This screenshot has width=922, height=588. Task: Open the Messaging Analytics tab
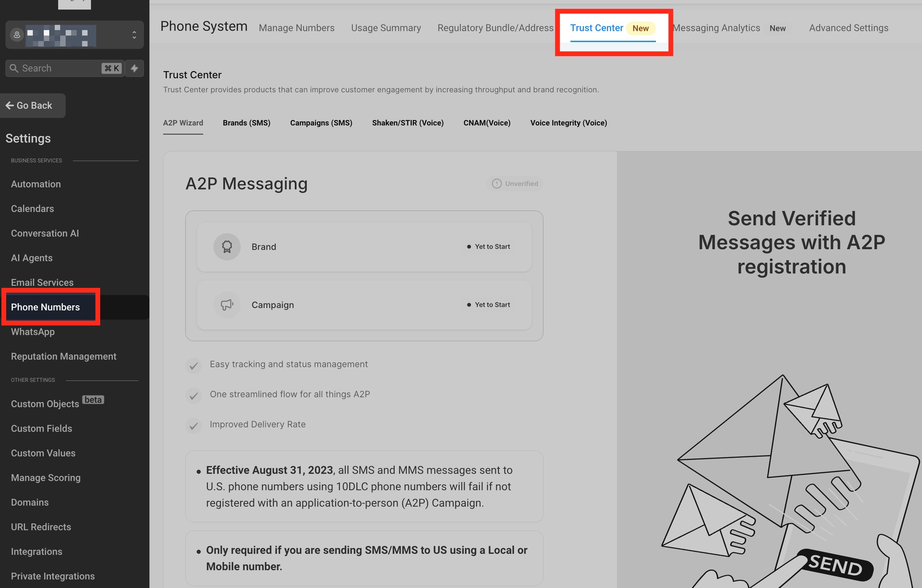(x=716, y=28)
